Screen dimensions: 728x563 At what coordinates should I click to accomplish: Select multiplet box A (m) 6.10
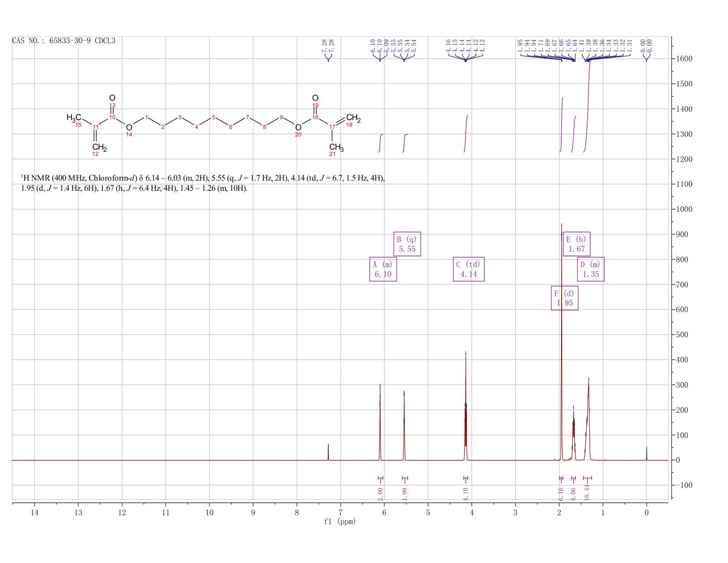383,269
